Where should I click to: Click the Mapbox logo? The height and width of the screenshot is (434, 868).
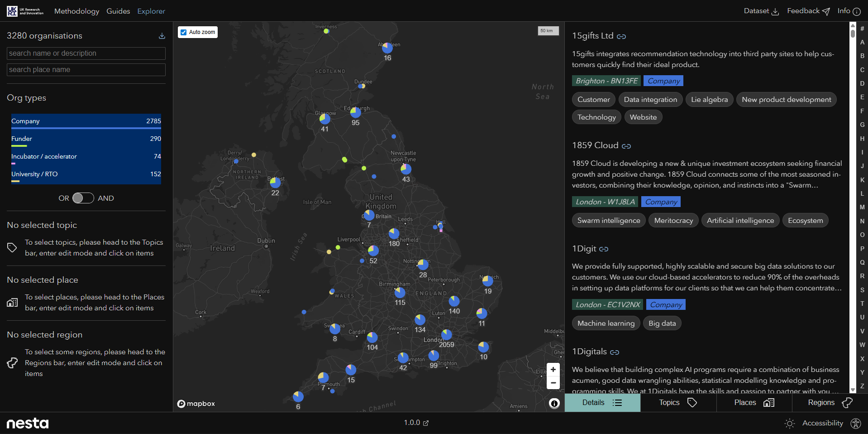click(196, 404)
